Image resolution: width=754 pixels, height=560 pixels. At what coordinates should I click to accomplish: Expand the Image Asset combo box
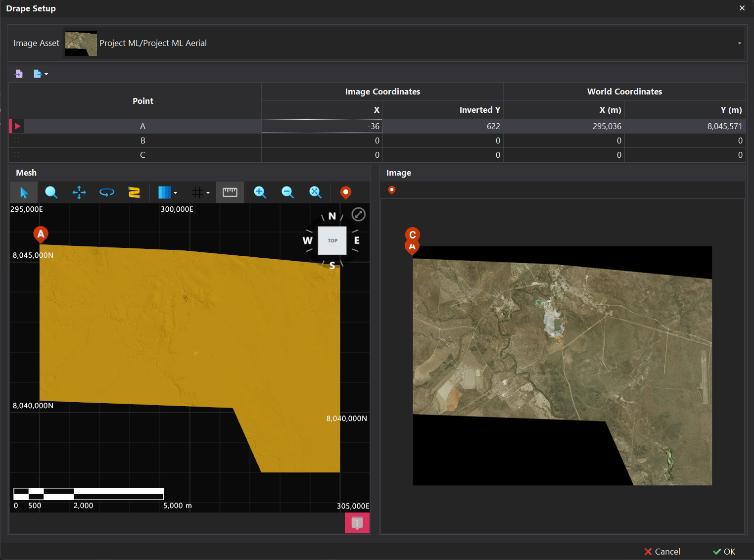[740, 43]
